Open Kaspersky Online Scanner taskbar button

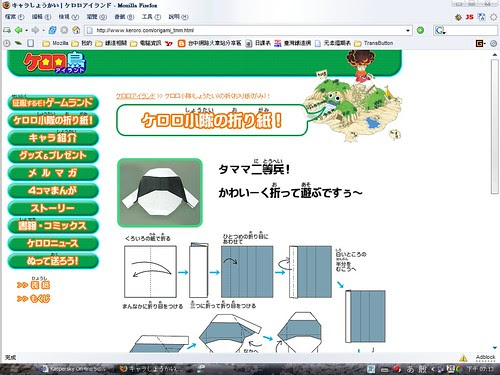[73, 369]
